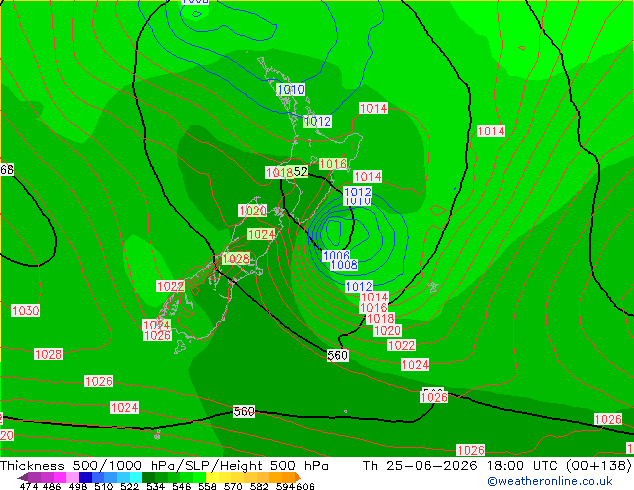Click the 1022 label west of South Island
Screen dimensions: 634x490
[x=171, y=287]
